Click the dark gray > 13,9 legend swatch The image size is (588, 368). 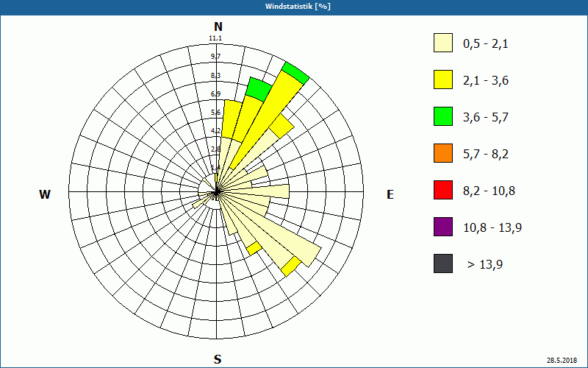point(443,263)
